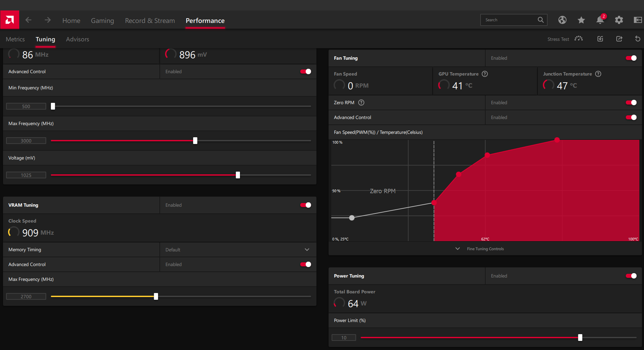Toggle Power Tuning switch

(x=631, y=276)
